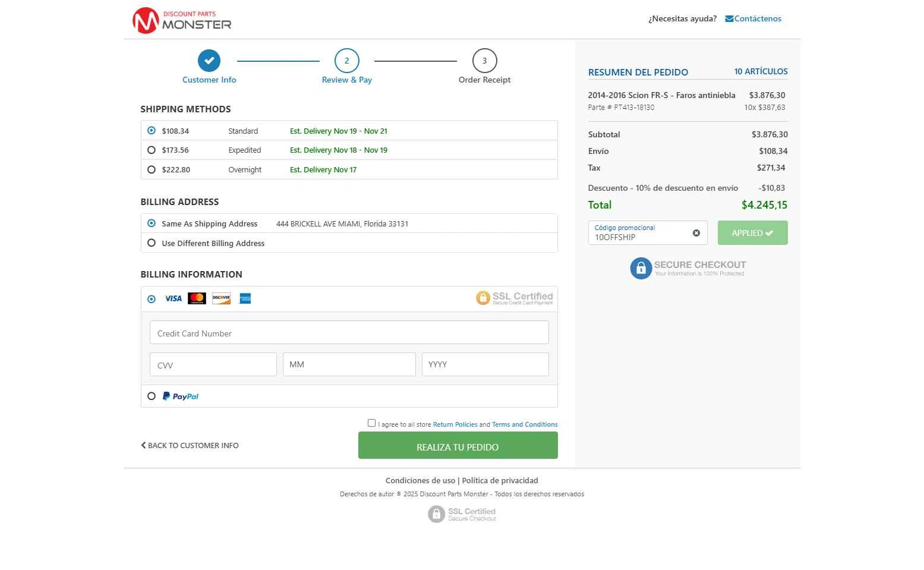Open Política de privacidad footer link

[x=500, y=480]
